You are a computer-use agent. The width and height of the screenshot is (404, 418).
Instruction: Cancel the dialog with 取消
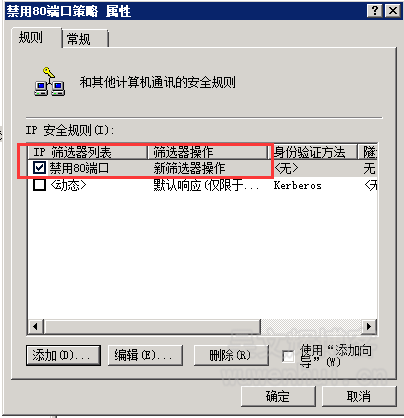tap(359, 396)
